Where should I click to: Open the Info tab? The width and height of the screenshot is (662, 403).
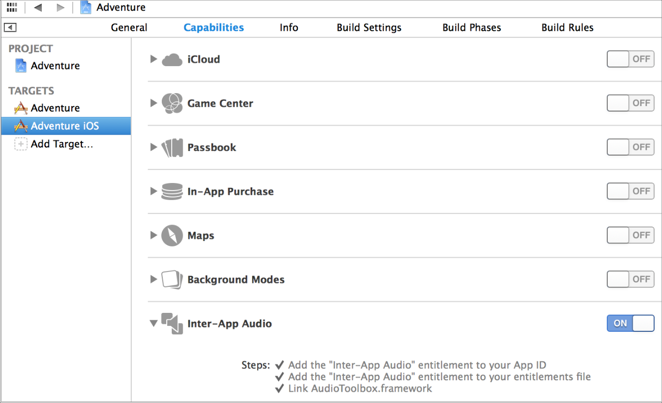(289, 27)
